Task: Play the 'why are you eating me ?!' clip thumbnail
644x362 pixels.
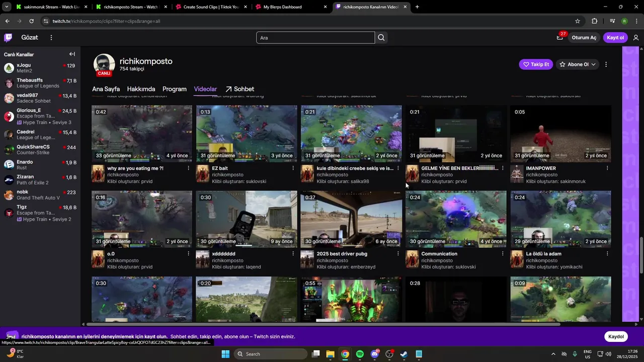Action: (x=142, y=133)
